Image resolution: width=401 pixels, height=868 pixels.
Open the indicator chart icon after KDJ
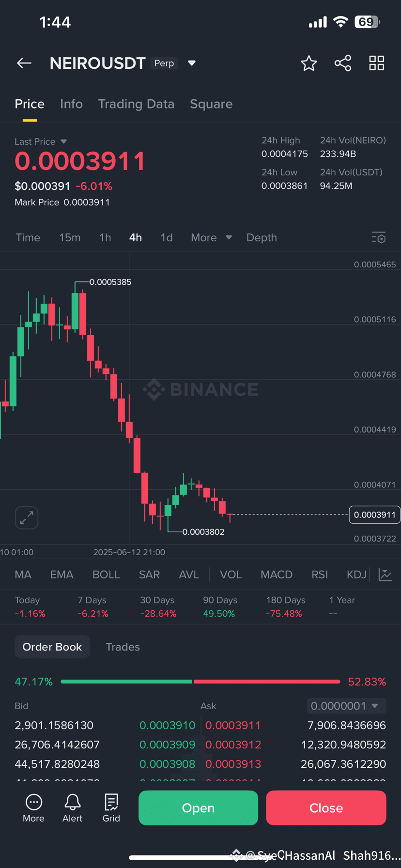point(385,574)
